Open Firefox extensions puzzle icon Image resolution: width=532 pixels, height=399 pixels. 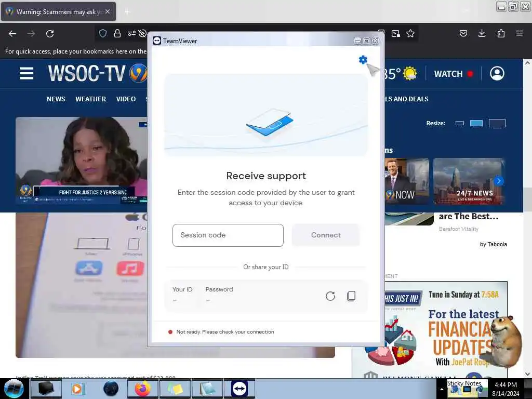point(501,33)
